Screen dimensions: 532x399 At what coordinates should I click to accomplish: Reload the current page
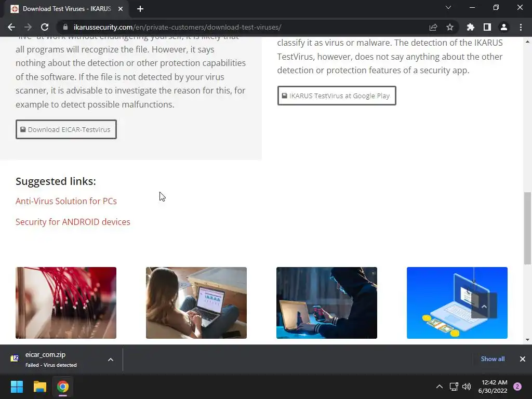click(45, 27)
